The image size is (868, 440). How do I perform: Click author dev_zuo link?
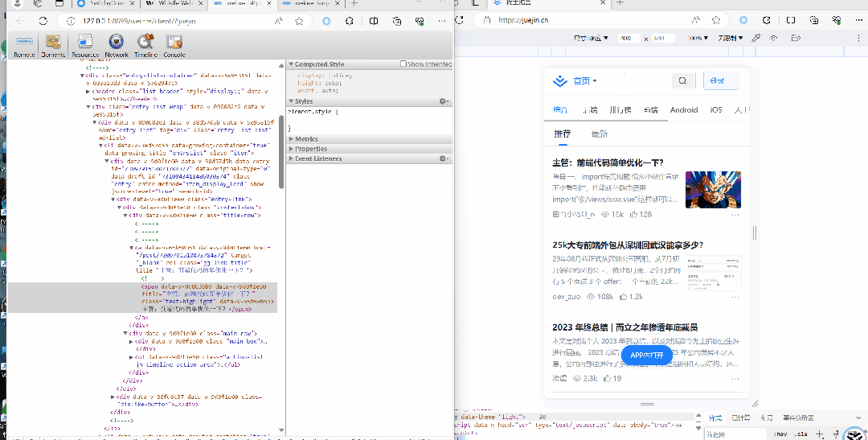coord(567,297)
